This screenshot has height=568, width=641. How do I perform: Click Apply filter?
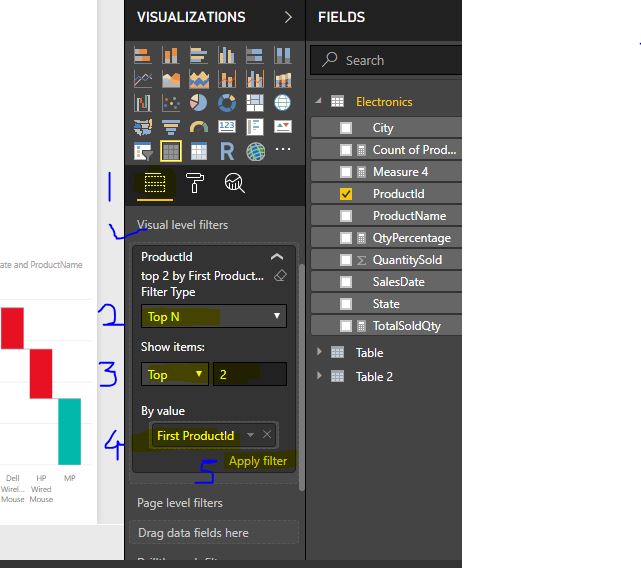[258, 461]
